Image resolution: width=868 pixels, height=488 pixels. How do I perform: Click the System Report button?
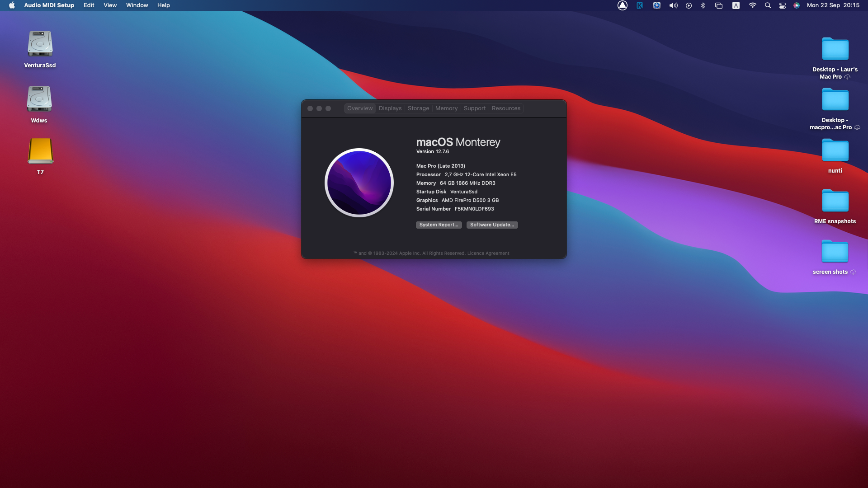[439, 225]
